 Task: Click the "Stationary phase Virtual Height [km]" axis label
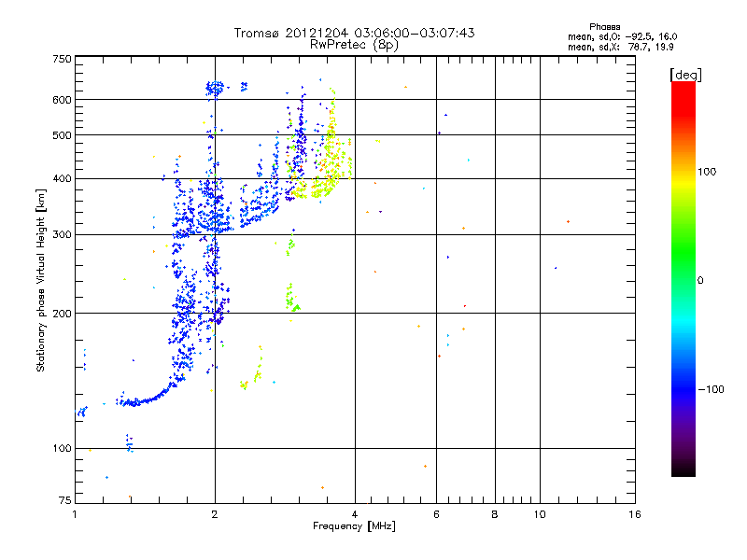[40, 280]
